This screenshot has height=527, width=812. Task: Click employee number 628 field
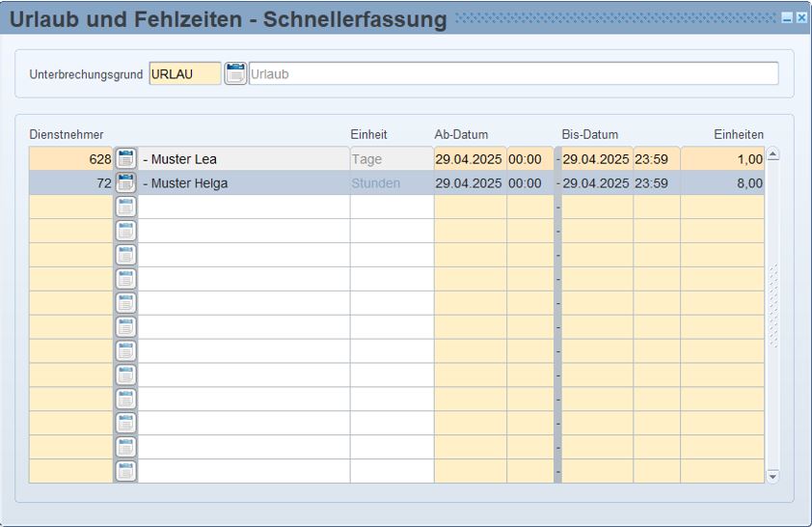pos(71,159)
